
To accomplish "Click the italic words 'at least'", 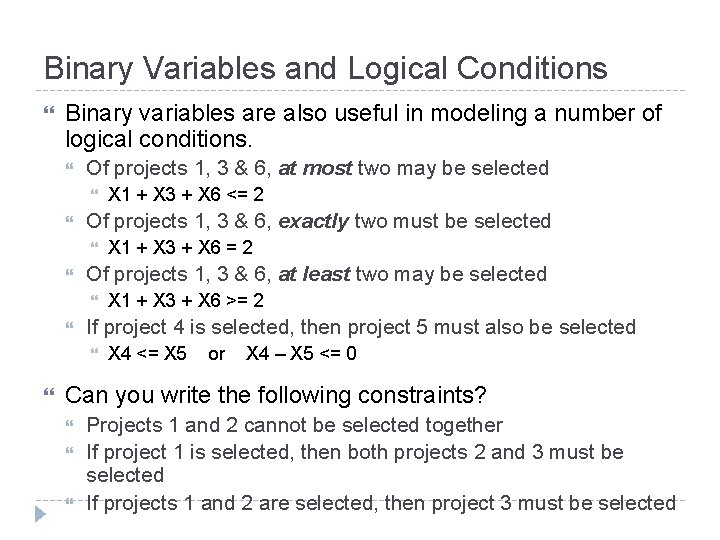I will pos(315,274).
